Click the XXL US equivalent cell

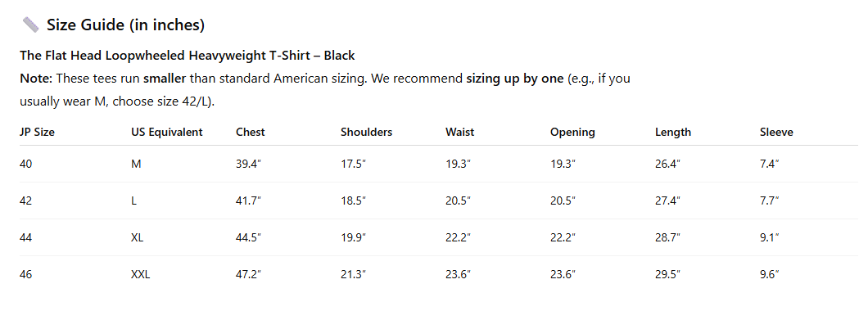point(141,274)
